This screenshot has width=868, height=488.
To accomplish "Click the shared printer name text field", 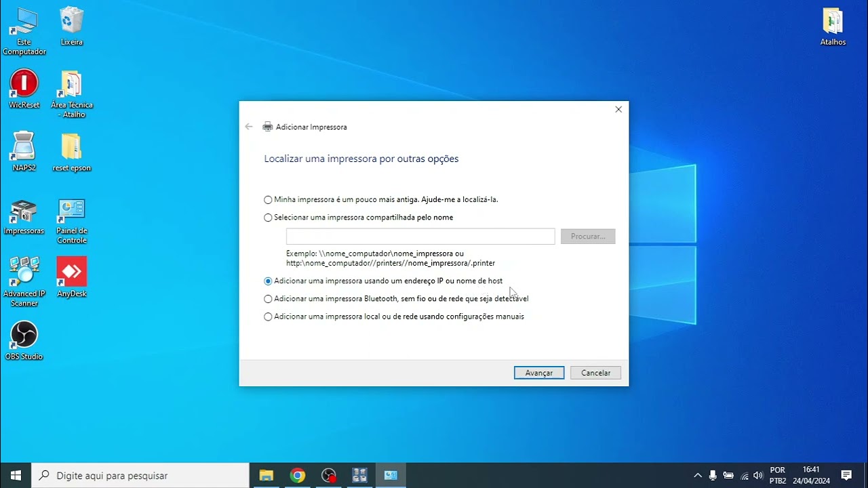I will [x=420, y=236].
